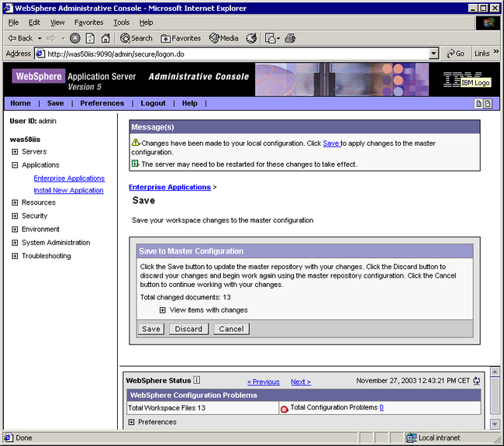Expand the Security tree node
Viewport: 504px width, 446px height.
pyautogui.click(x=15, y=216)
